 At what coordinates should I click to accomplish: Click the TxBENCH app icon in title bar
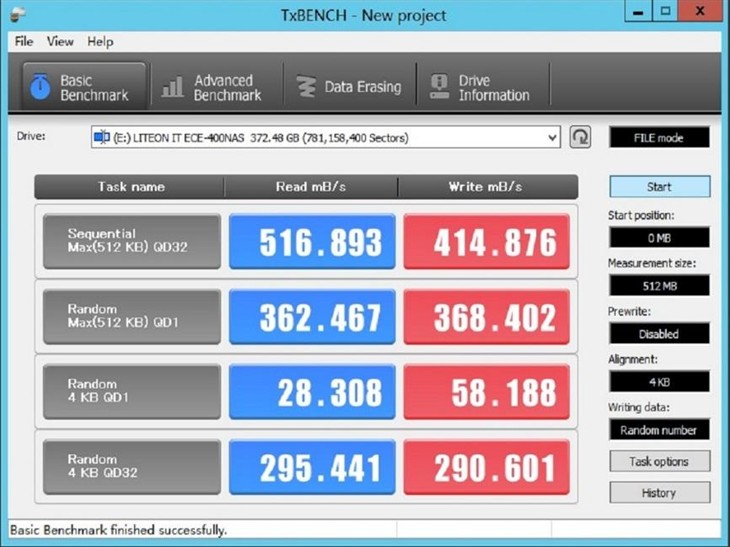[18, 14]
